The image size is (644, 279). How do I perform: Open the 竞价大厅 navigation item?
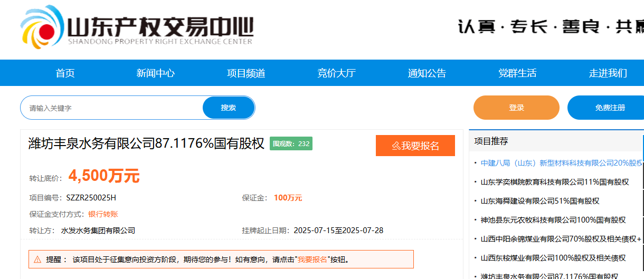pos(337,73)
